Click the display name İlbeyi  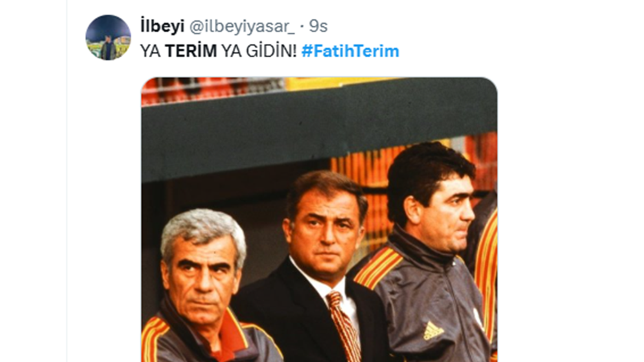coord(162,26)
